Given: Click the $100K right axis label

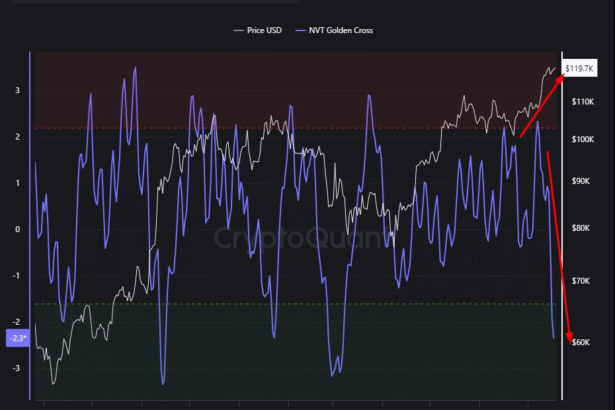Looking at the screenshot, I should pos(584,140).
